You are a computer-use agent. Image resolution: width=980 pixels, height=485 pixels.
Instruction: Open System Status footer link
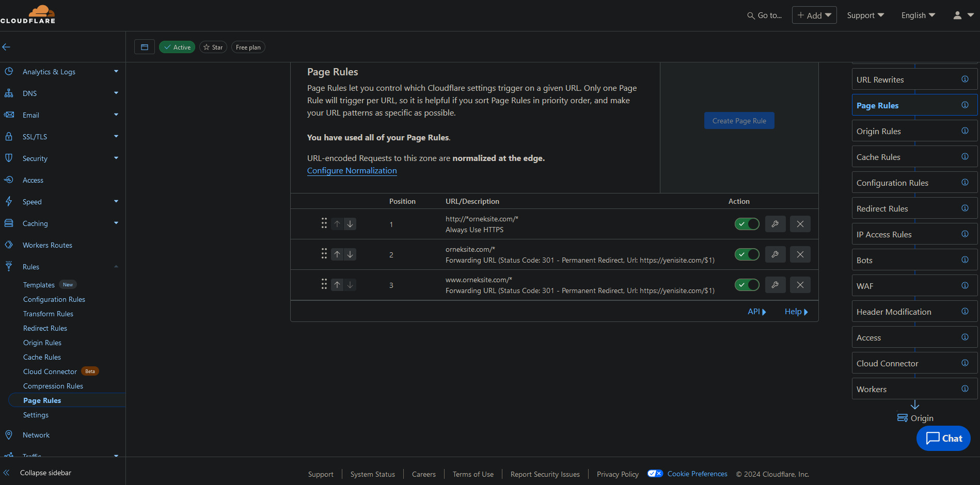coord(373,474)
